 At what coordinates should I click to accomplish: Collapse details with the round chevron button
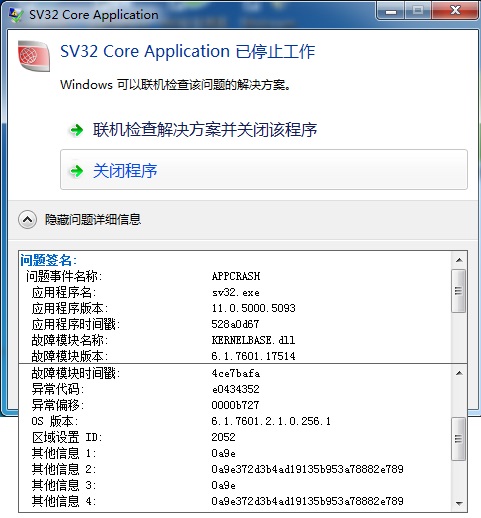pyautogui.click(x=27, y=220)
